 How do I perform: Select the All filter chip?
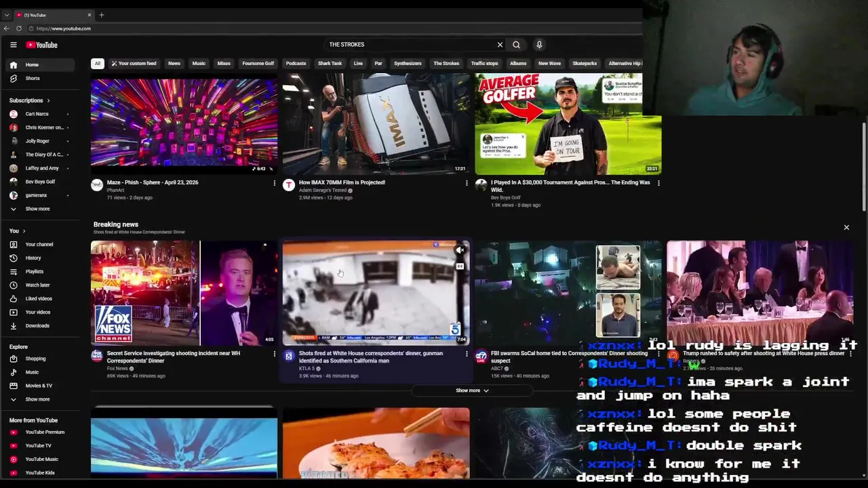pos(98,64)
